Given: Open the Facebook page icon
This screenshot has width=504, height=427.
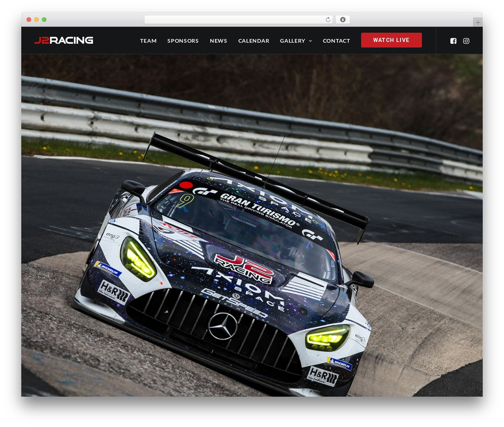Looking at the screenshot, I should (x=453, y=41).
